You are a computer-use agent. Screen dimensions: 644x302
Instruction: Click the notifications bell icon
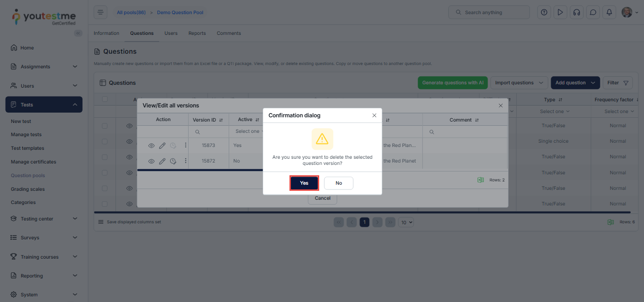pyautogui.click(x=609, y=13)
